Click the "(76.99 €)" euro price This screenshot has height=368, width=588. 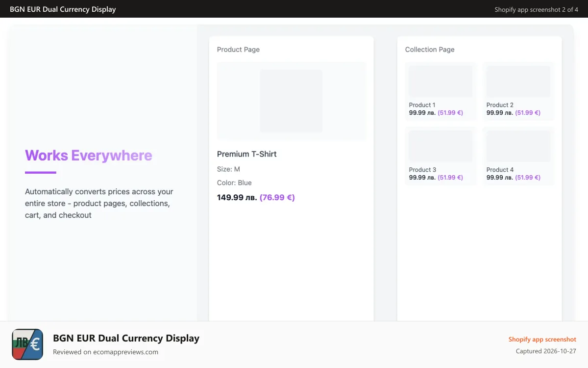277,198
